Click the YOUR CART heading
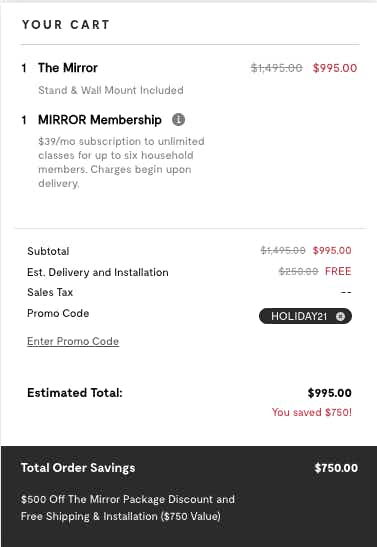 [x=66, y=24]
